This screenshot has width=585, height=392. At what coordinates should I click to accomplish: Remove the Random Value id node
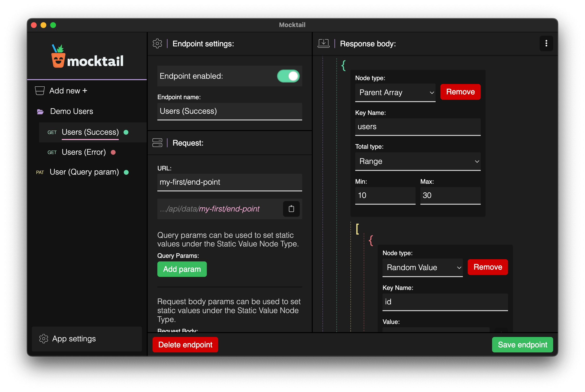[x=487, y=267]
